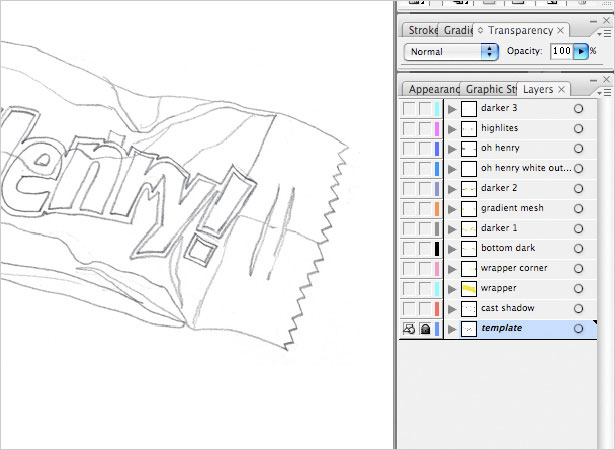Viewport: 615px width, 450px height.
Task: Select the layer named highlites
Action: coord(499,128)
